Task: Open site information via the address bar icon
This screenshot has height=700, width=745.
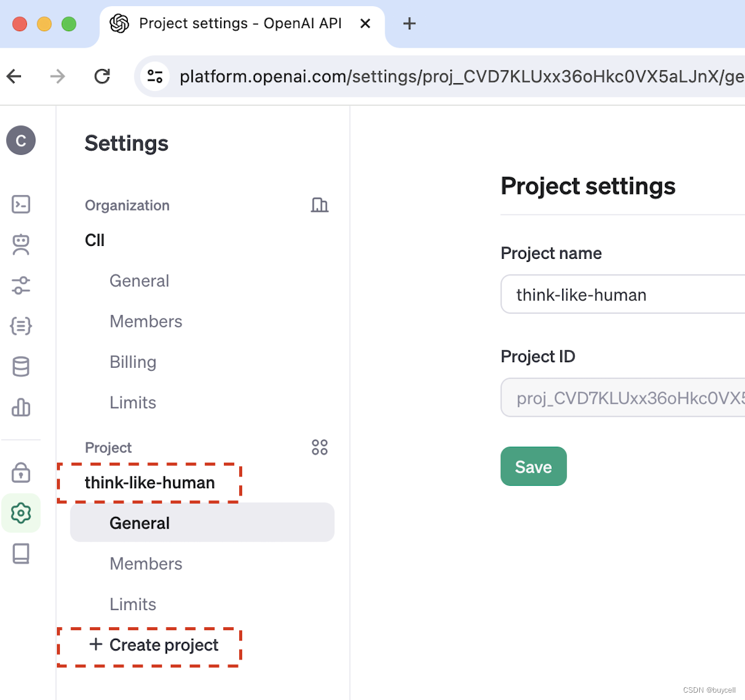Action: 155,76
